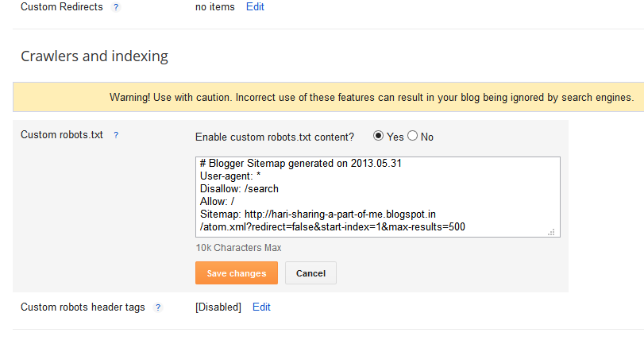
Task: Place cursor on the Disallow: /search line
Action: [239, 188]
